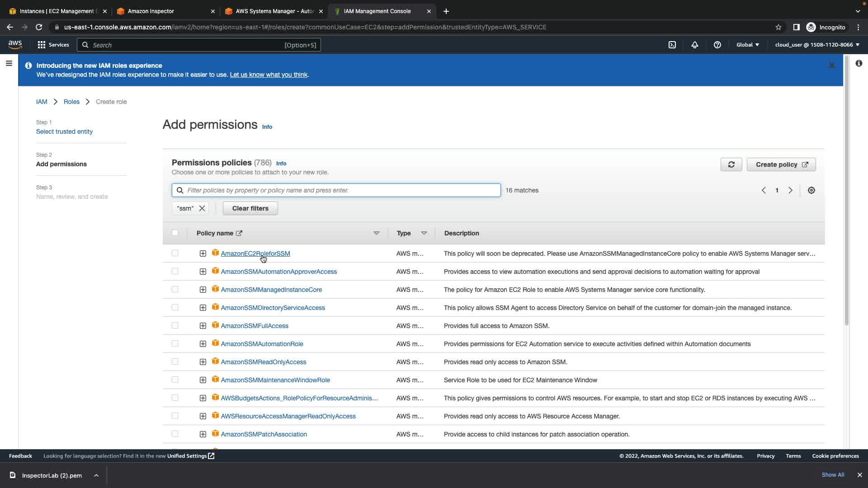868x488 pixels.
Task: Open AWS CloudShell icon in top bar
Action: [x=672, y=45]
